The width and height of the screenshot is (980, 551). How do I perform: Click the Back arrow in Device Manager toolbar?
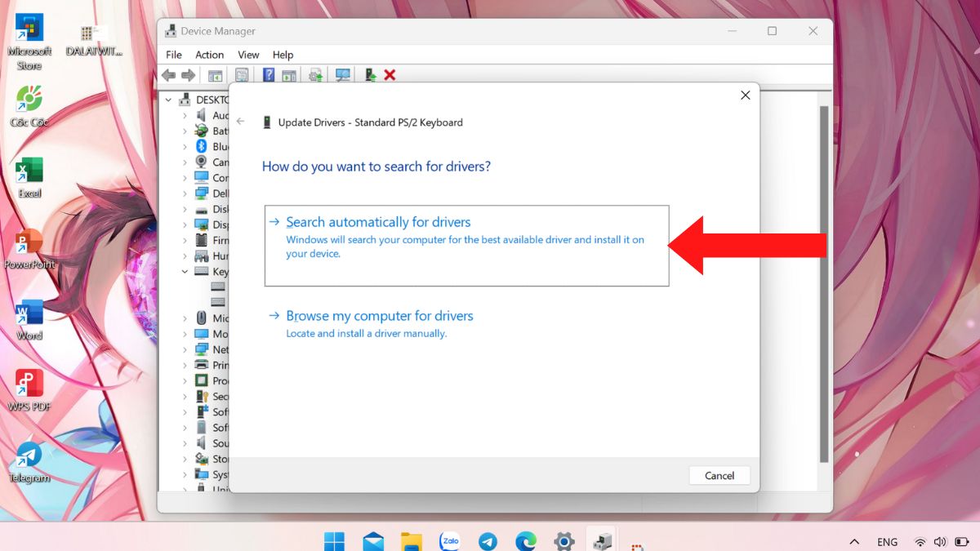169,75
